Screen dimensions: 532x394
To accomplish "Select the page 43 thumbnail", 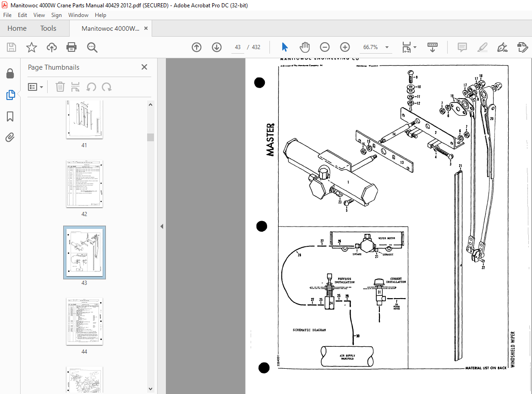I will [x=84, y=252].
